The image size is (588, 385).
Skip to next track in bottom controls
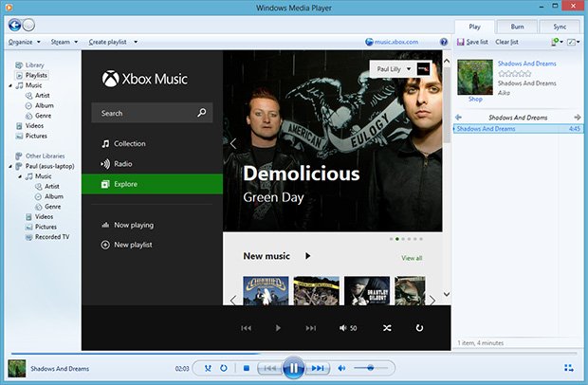coord(318,368)
